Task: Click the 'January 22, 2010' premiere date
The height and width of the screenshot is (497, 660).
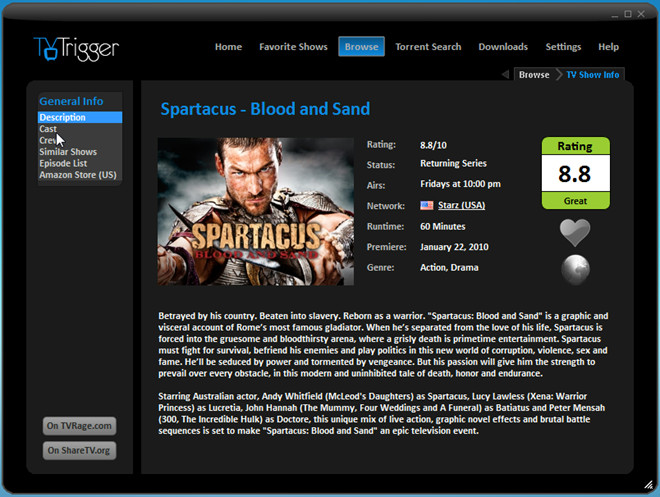Action: tap(454, 247)
